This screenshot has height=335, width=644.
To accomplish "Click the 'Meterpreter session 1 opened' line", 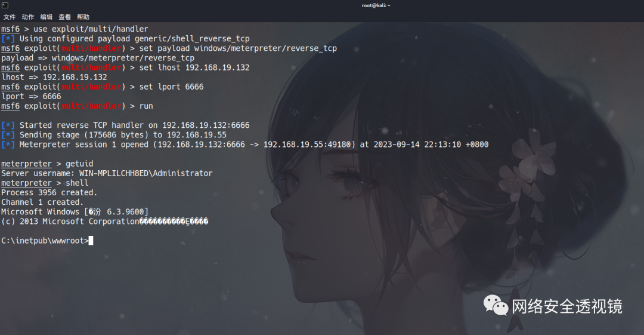I will (x=245, y=145).
